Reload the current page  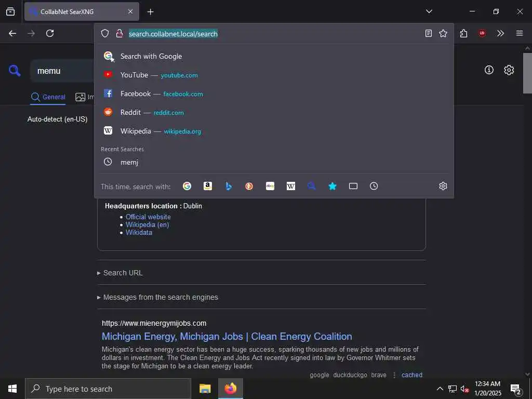(x=50, y=33)
